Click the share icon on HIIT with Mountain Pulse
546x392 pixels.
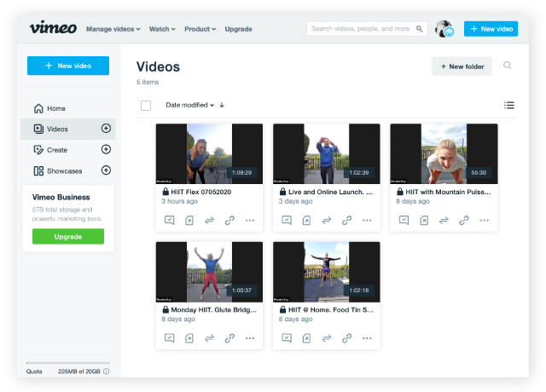[x=424, y=220]
